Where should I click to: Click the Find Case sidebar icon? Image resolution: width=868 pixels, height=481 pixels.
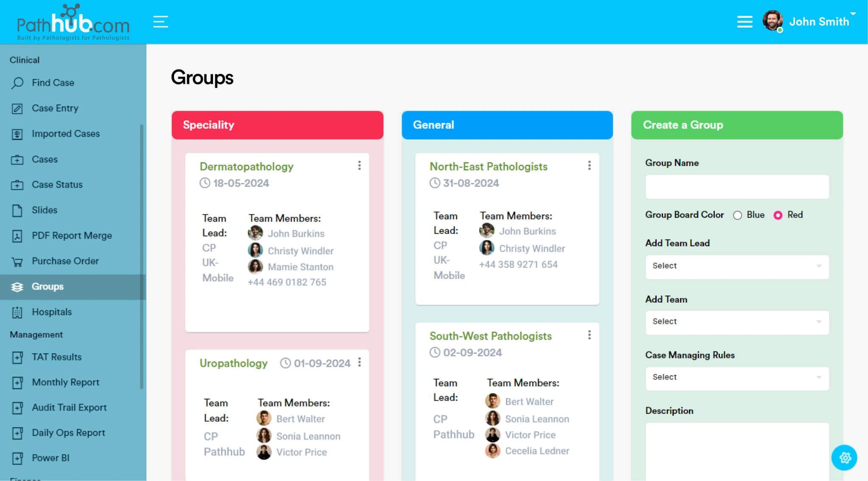tap(17, 83)
